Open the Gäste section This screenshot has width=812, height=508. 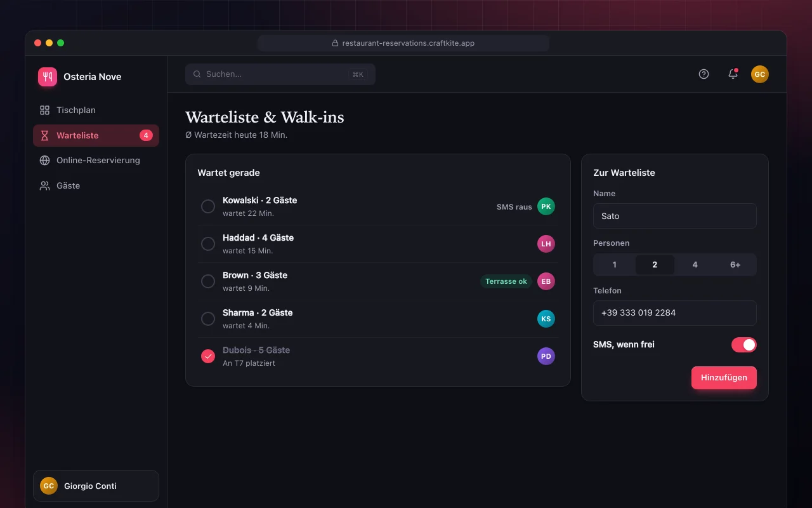click(x=96, y=185)
